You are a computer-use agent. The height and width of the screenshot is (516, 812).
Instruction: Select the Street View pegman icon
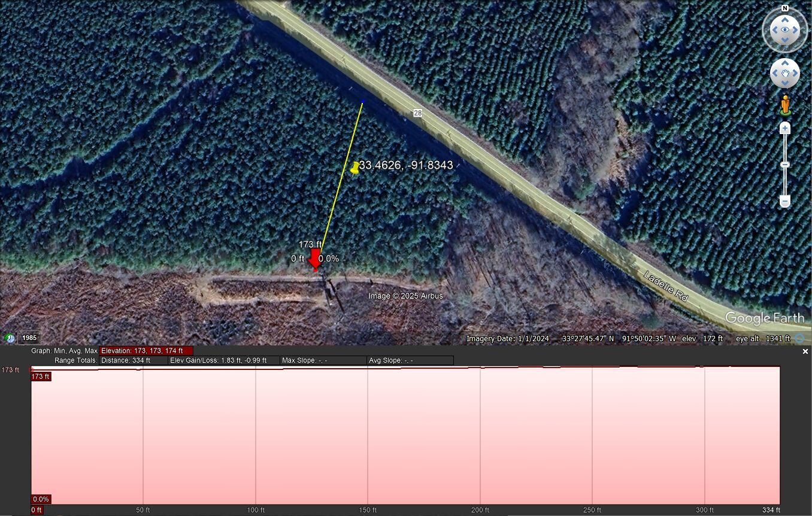[x=785, y=105]
